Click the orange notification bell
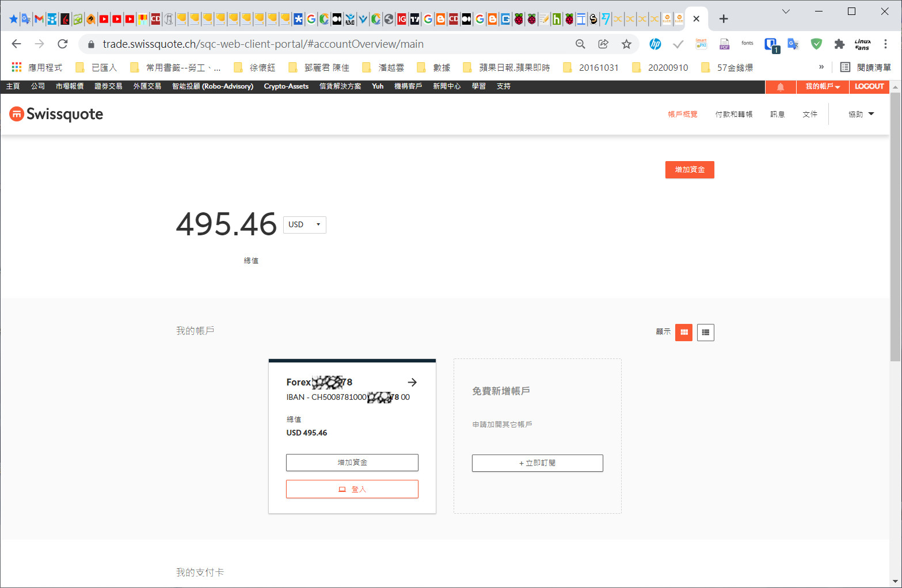The height and width of the screenshot is (588, 902). [x=781, y=86]
